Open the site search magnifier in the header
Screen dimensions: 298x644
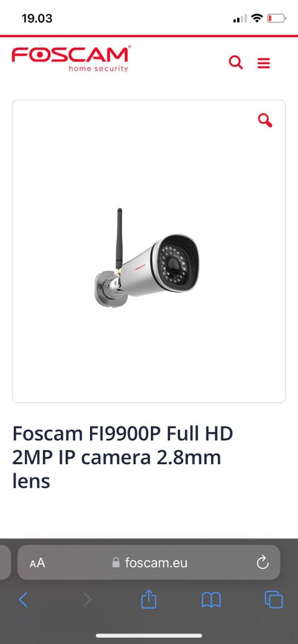(x=236, y=63)
